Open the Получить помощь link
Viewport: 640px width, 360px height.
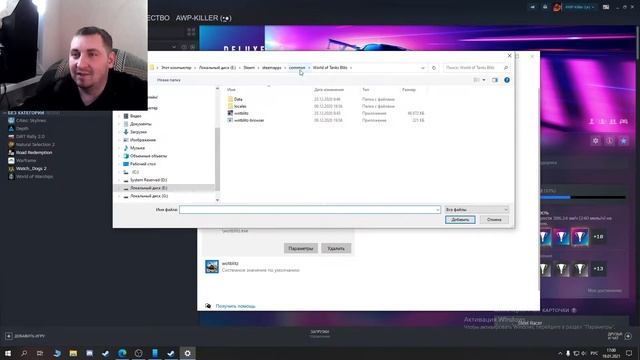coord(236,306)
